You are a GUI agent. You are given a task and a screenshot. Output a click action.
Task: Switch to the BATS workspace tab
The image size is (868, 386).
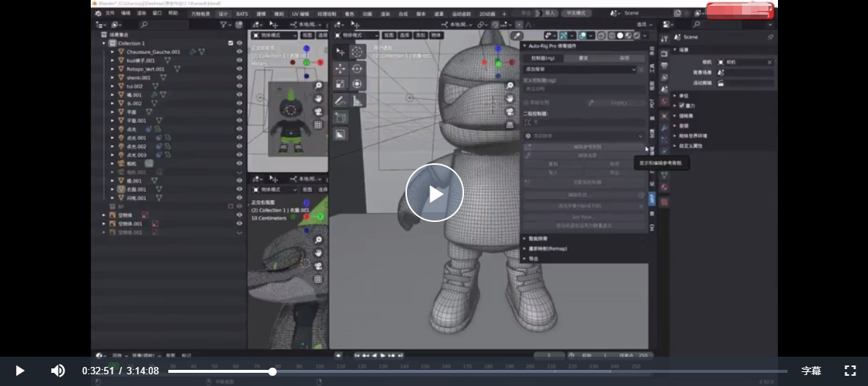pos(242,13)
